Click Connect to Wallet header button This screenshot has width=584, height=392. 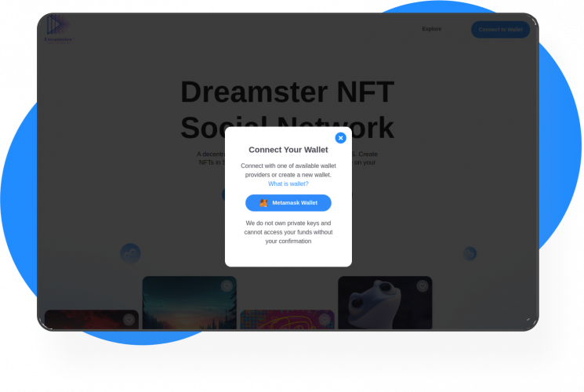click(500, 30)
